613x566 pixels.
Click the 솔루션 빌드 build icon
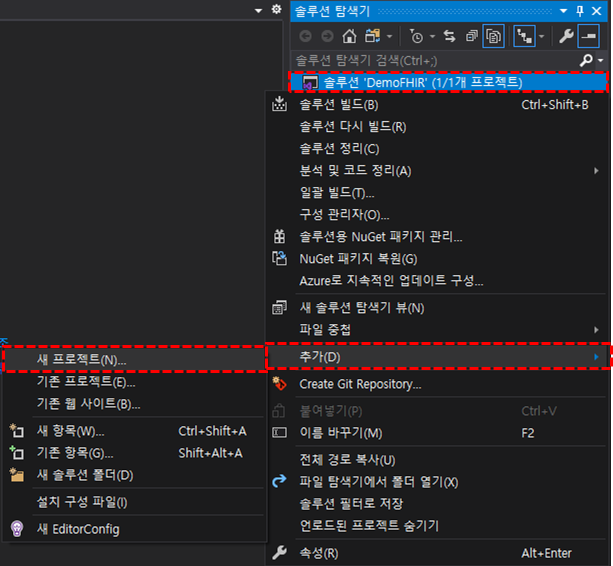coord(279,104)
